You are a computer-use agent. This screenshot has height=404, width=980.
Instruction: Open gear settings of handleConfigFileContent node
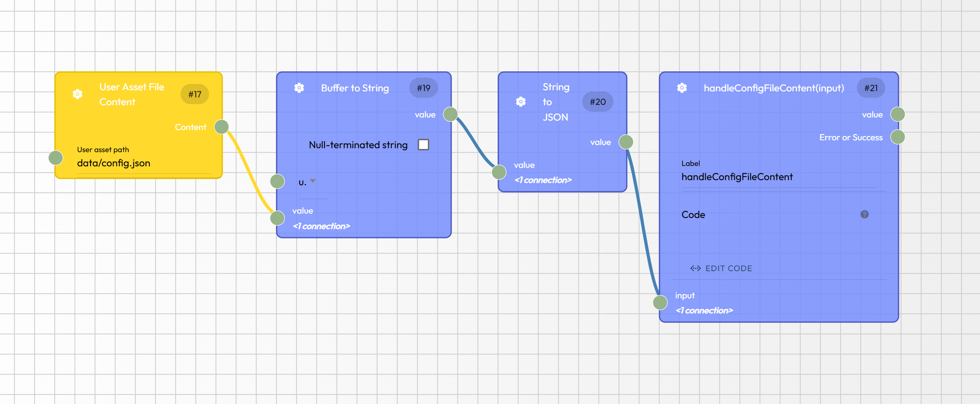[682, 88]
